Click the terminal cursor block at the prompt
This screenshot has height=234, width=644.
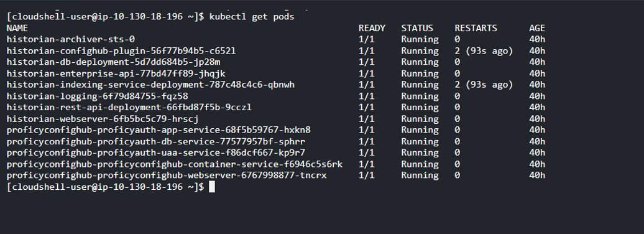[x=212, y=187]
